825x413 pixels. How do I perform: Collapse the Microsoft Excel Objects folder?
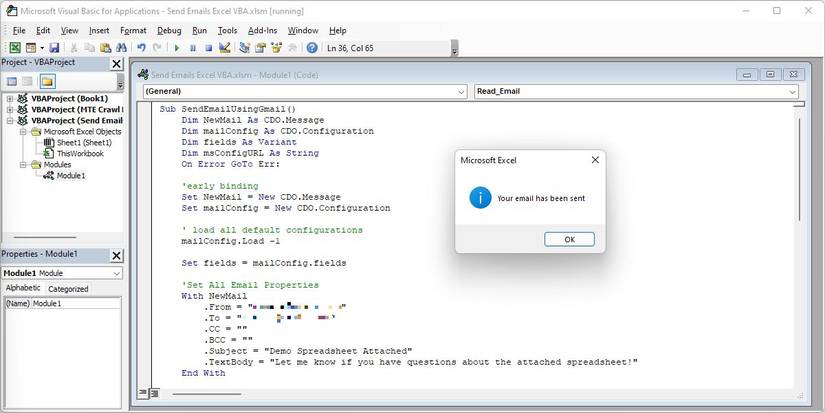(x=23, y=132)
